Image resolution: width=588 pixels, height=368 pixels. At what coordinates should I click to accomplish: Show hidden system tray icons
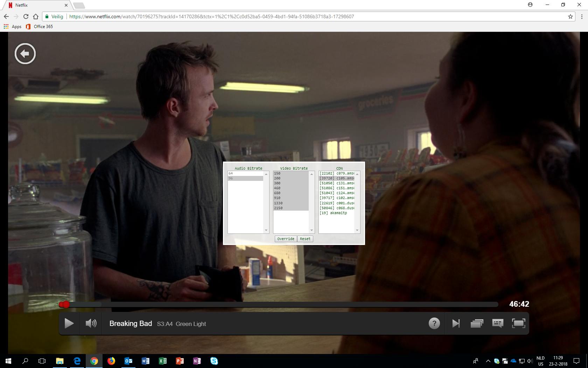[488, 361]
